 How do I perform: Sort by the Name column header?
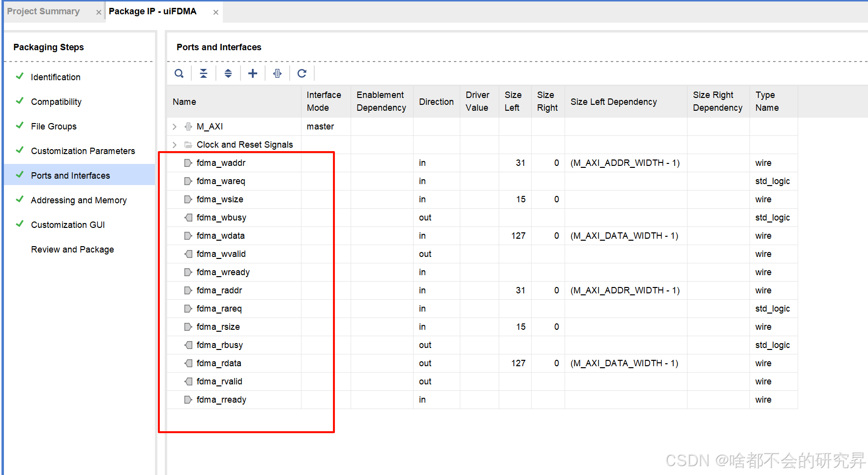234,101
